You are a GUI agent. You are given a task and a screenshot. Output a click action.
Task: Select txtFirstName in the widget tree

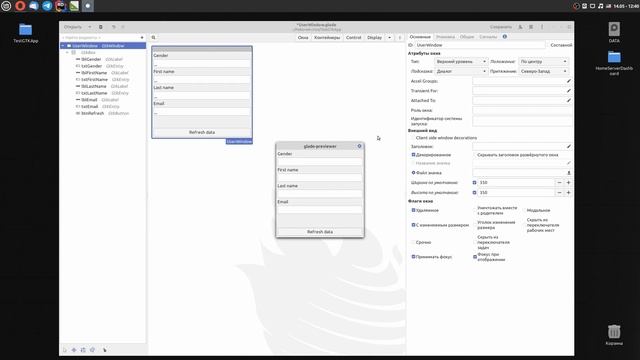coord(102,80)
